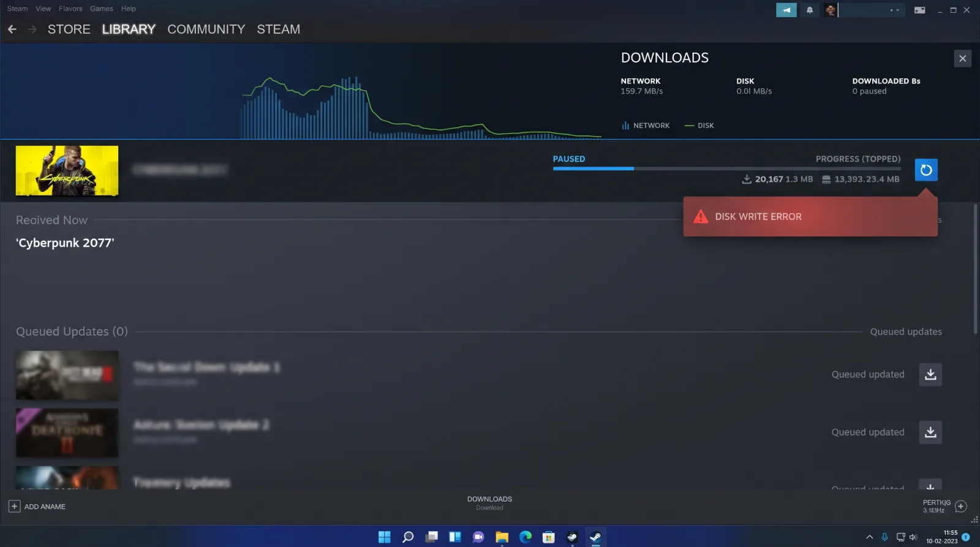Open the Steam menu

click(17, 9)
